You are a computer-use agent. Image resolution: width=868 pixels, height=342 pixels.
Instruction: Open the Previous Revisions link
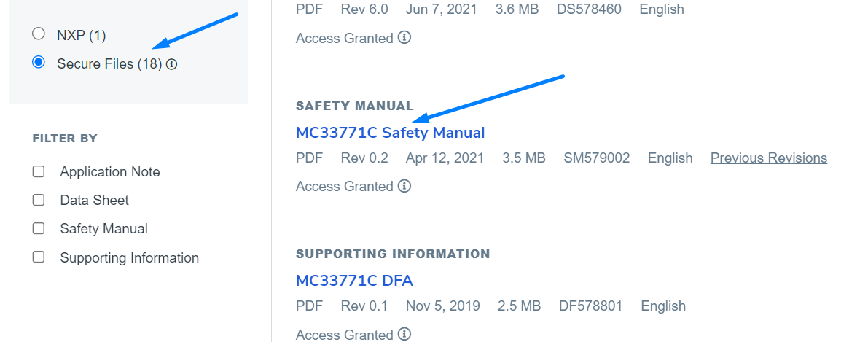click(768, 158)
